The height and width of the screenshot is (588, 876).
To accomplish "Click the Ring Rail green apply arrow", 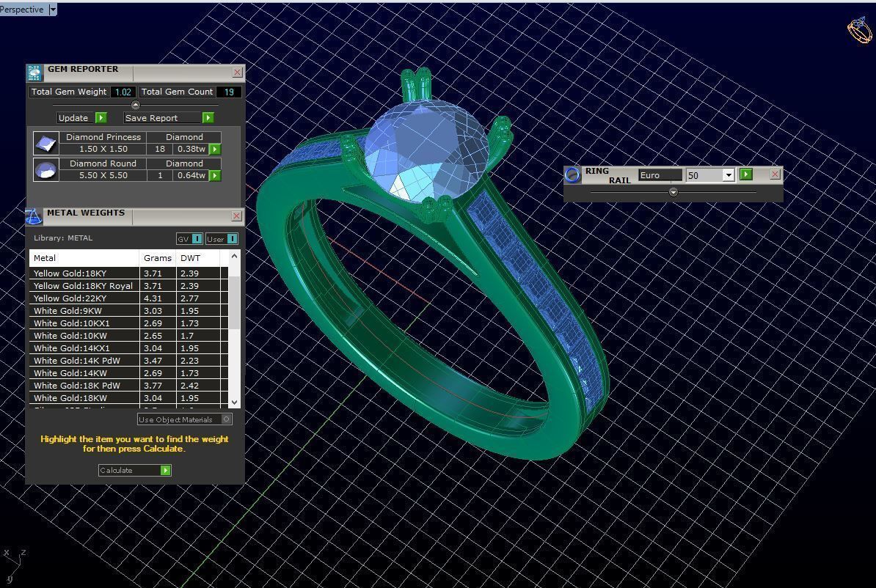I will point(746,174).
